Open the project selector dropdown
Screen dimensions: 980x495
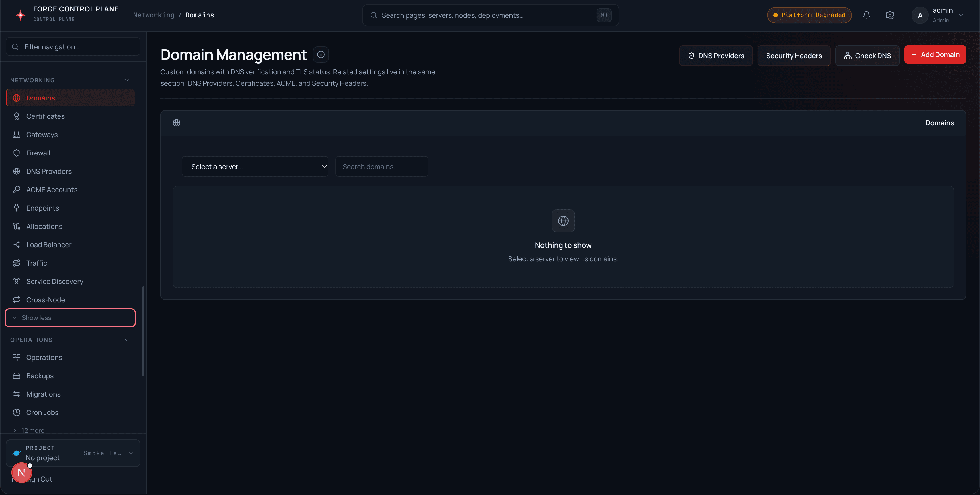point(73,453)
